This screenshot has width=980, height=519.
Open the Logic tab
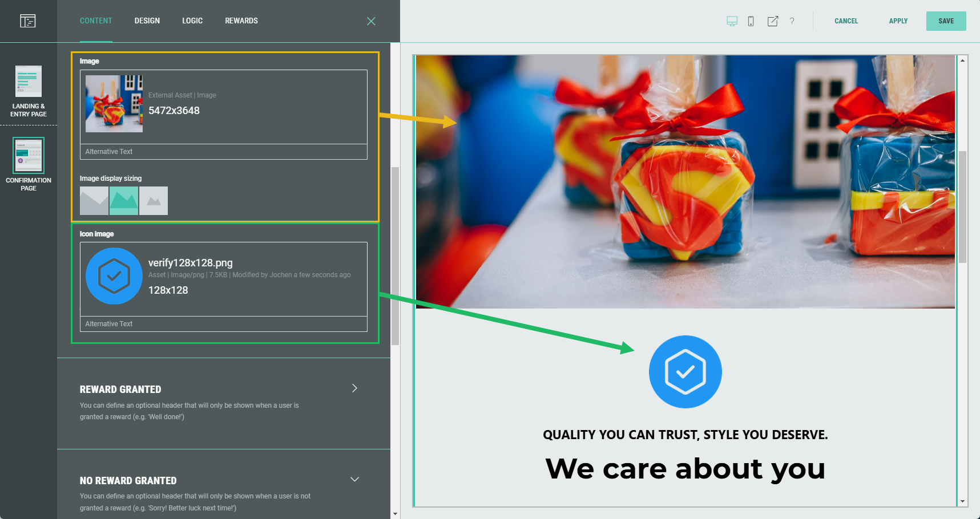192,21
